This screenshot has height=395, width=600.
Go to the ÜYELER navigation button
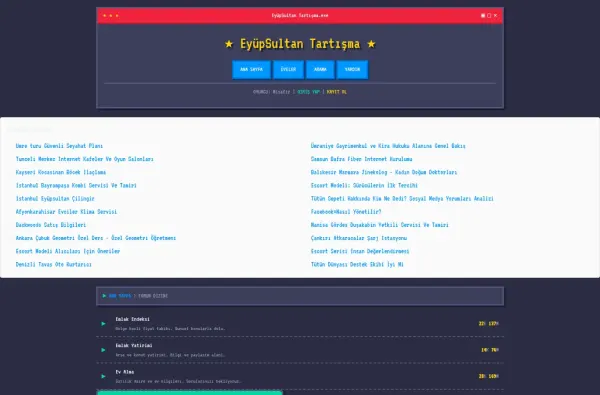click(x=289, y=70)
